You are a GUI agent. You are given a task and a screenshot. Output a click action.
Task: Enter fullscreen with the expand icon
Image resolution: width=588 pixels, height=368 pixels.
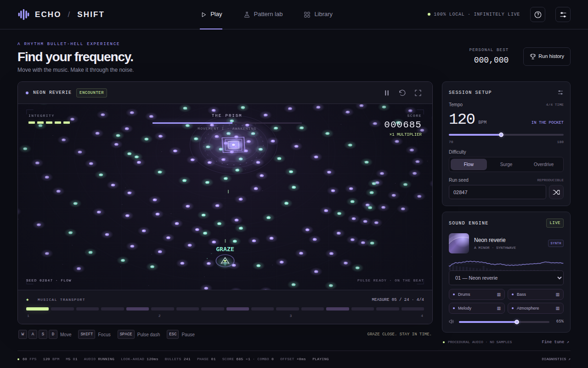[x=418, y=93]
